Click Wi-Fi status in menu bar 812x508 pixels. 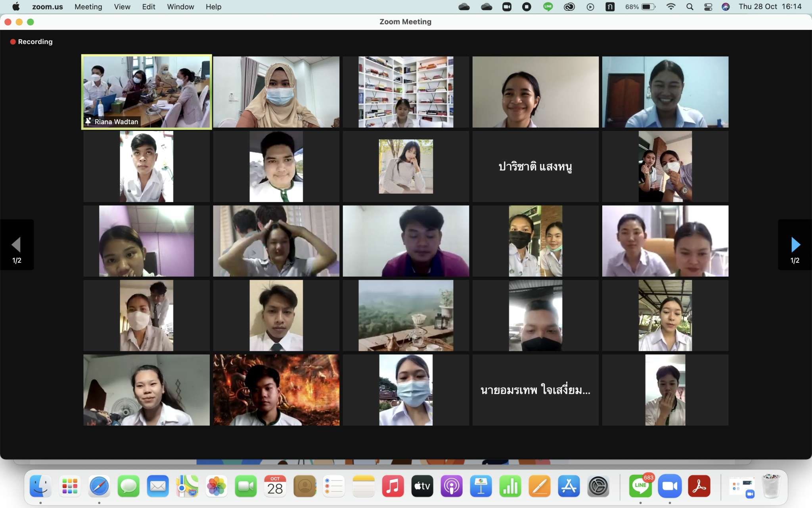(671, 7)
